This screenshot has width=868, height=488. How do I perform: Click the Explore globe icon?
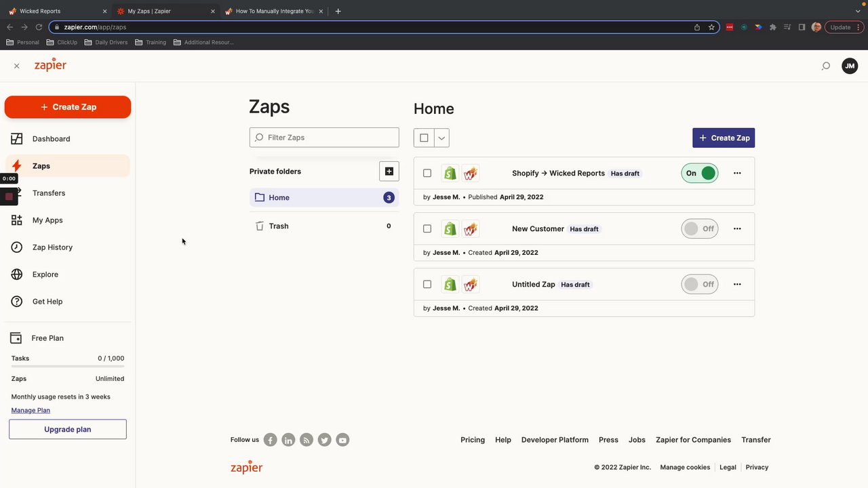coord(17,274)
